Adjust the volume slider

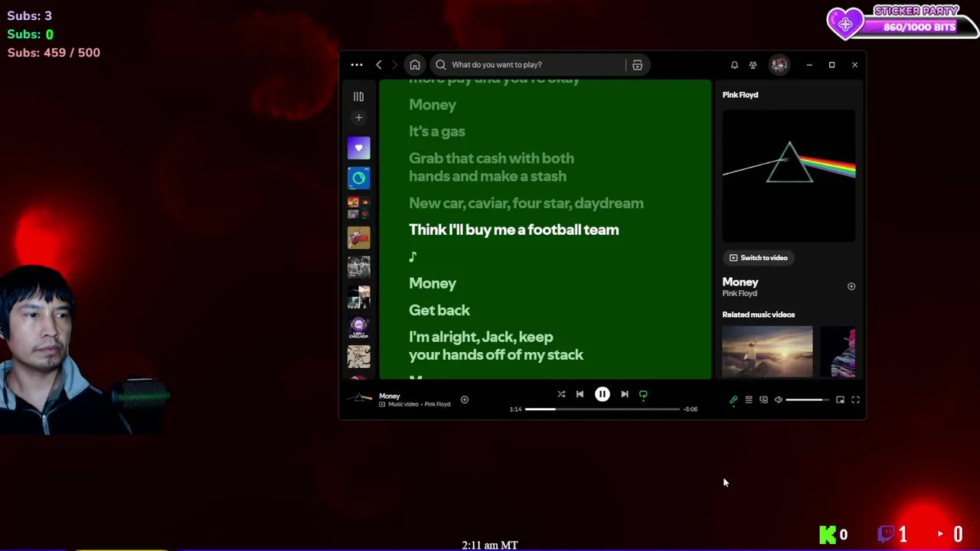(807, 399)
